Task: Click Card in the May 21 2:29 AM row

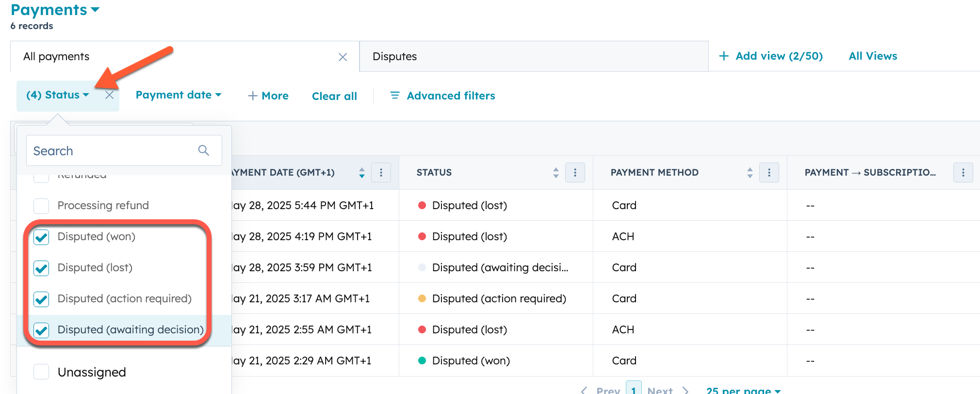Action: tap(624, 361)
